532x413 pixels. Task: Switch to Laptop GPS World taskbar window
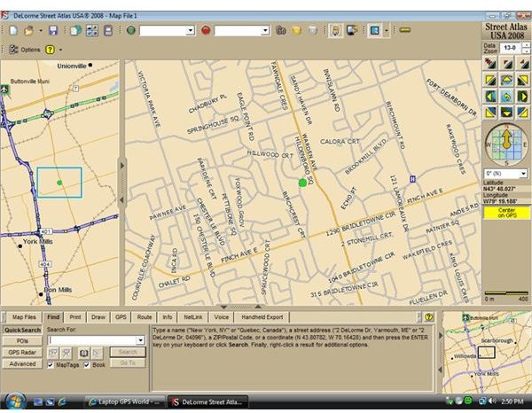pos(124,402)
